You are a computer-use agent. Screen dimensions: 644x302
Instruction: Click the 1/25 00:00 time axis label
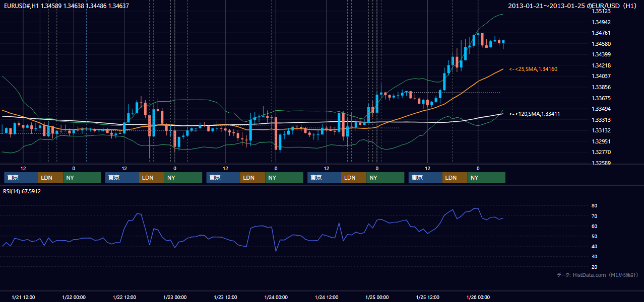[377, 297]
